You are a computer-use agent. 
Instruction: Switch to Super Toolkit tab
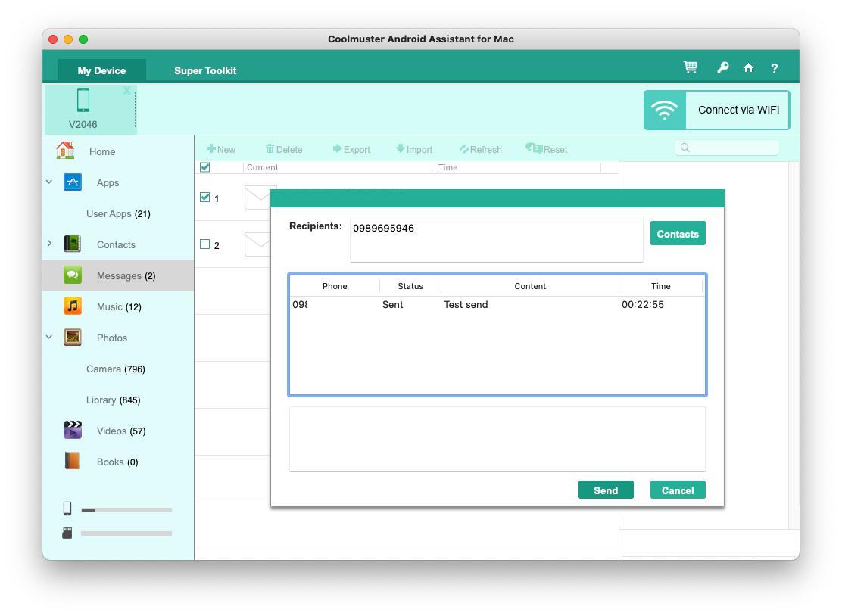205,70
